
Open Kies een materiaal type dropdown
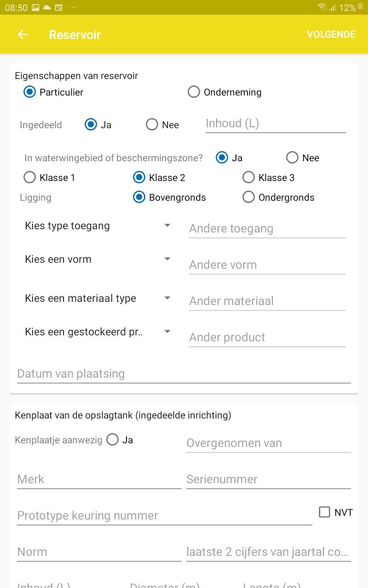click(x=98, y=298)
